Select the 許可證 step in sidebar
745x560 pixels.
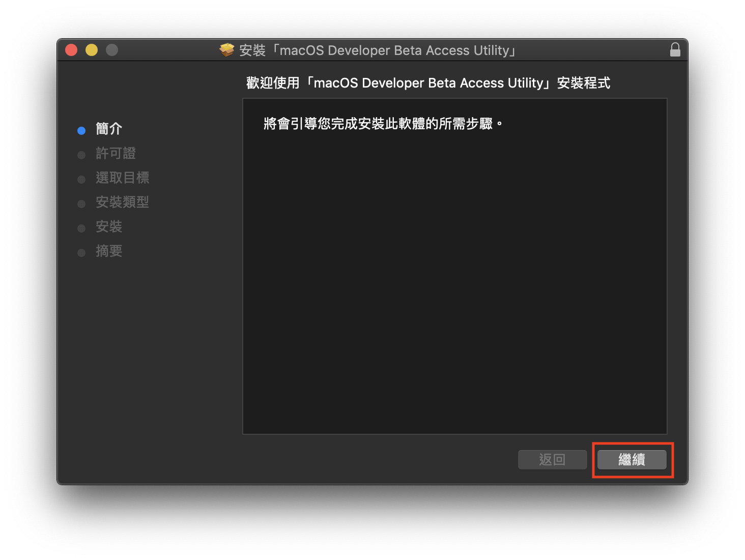116,153
